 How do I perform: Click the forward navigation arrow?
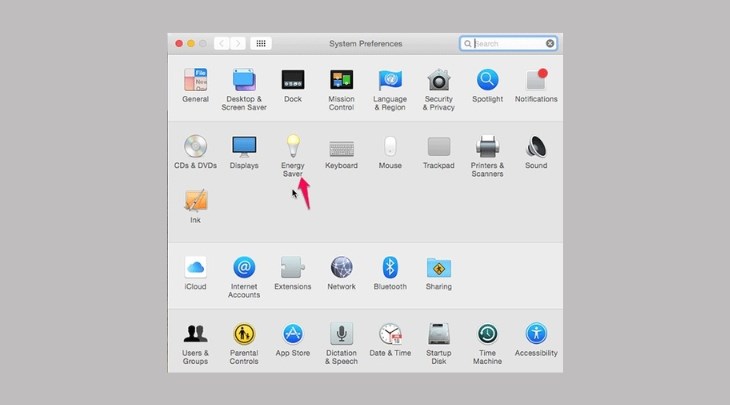point(238,43)
